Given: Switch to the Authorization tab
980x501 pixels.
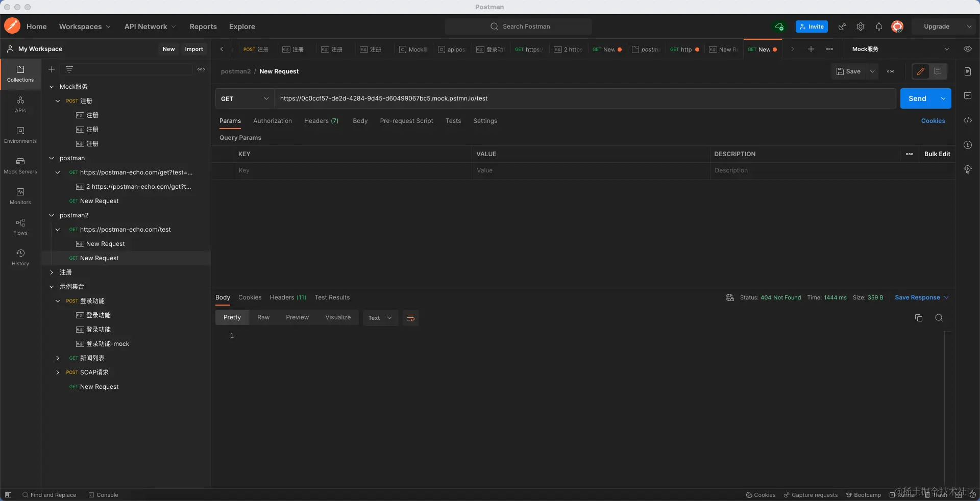Looking at the screenshot, I should (x=273, y=121).
